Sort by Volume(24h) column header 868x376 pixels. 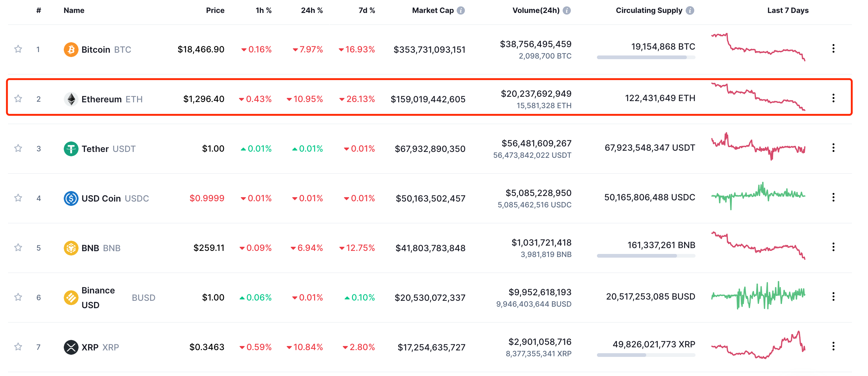[x=536, y=10]
